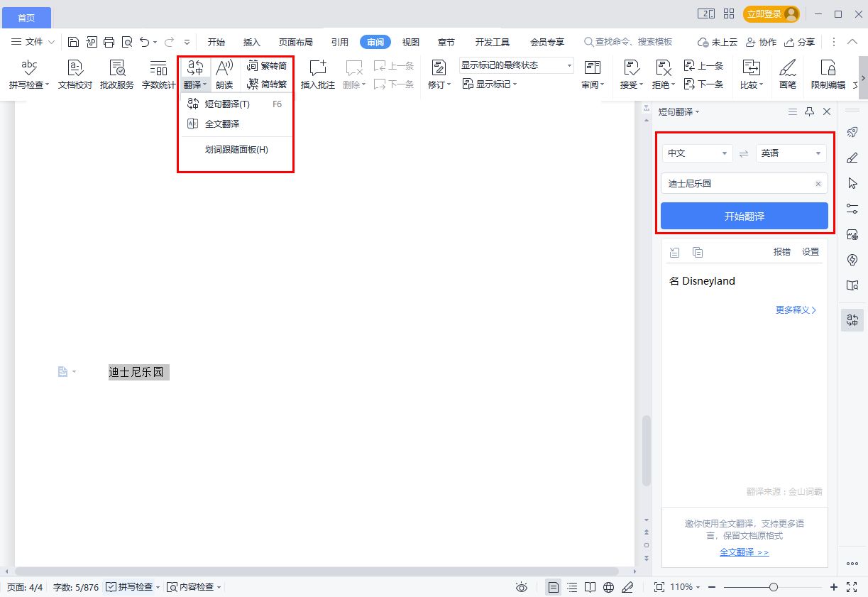Switch to web layout view icon
The height and width of the screenshot is (597, 868).
coord(608,587)
